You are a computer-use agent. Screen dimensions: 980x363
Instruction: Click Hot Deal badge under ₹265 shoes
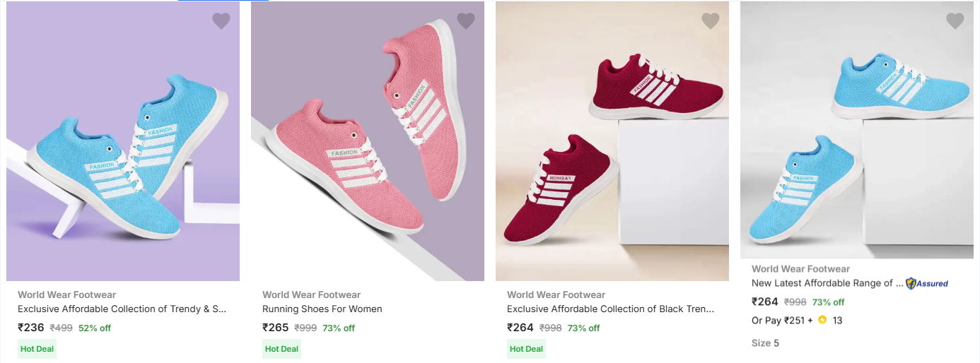pyautogui.click(x=281, y=349)
